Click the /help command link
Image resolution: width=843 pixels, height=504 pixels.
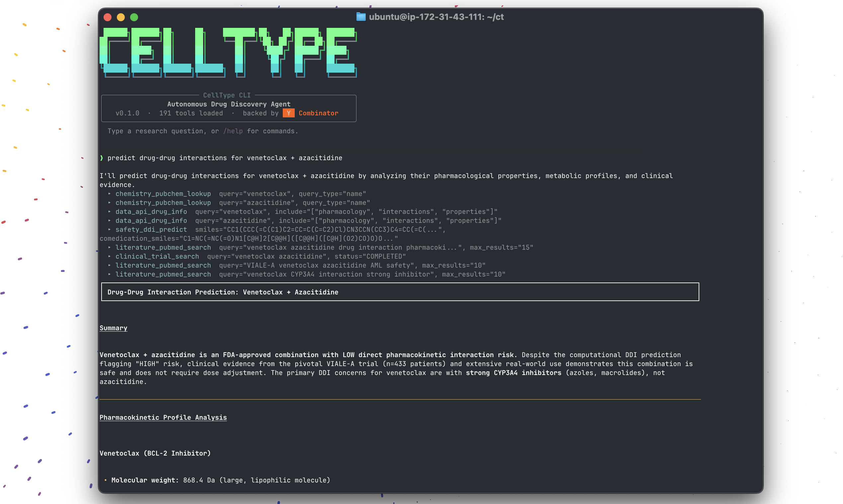[x=233, y=131]
